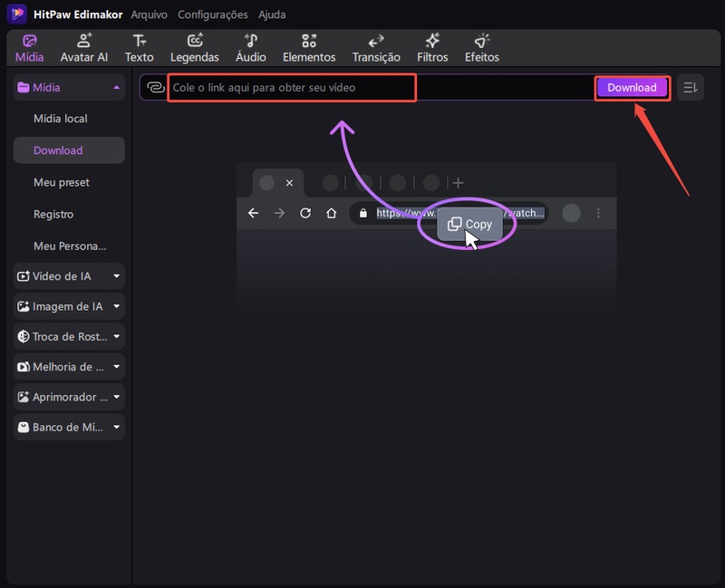Expand the Banco de Mí... section
The height and width of the screenshot is (588, 725).
[x=117, y=427]
